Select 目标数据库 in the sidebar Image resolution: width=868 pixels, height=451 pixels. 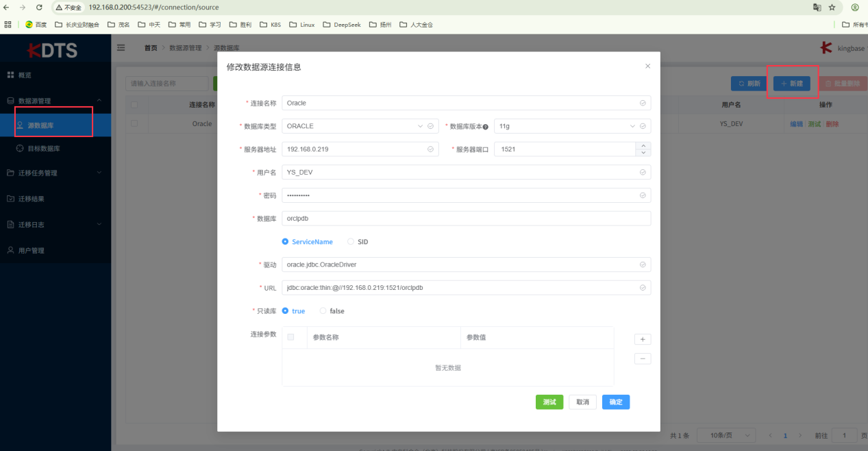click(x=55, y=149)
